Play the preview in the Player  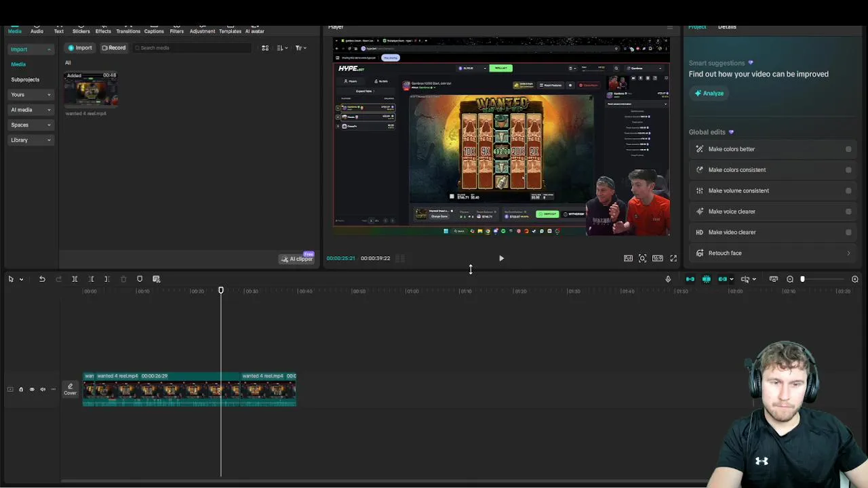point(501,258)
